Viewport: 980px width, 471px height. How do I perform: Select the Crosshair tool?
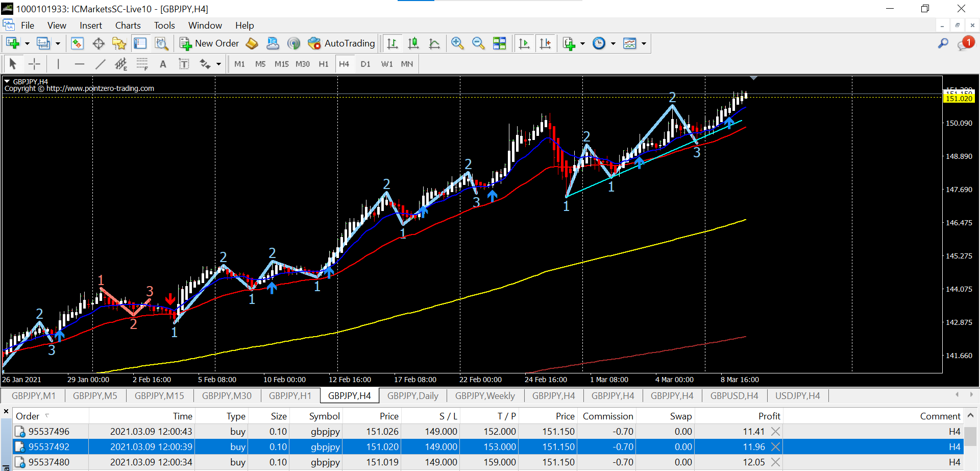tap(34, 64)
